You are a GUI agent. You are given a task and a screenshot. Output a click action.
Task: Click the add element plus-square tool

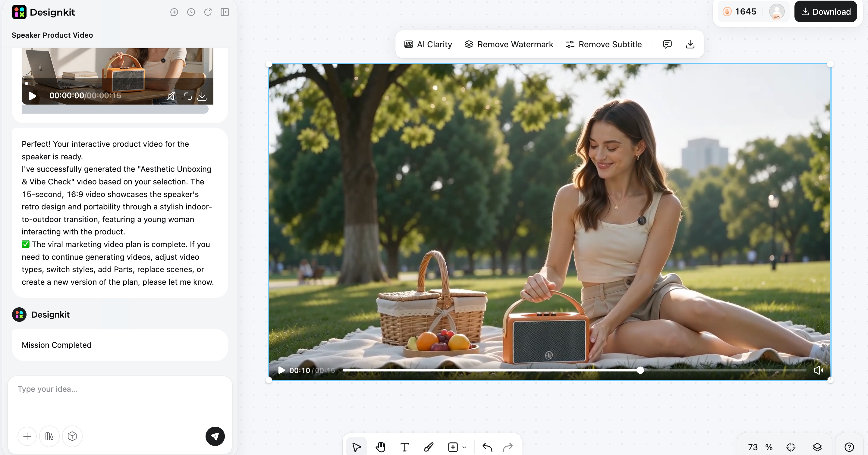pos(453,447)
